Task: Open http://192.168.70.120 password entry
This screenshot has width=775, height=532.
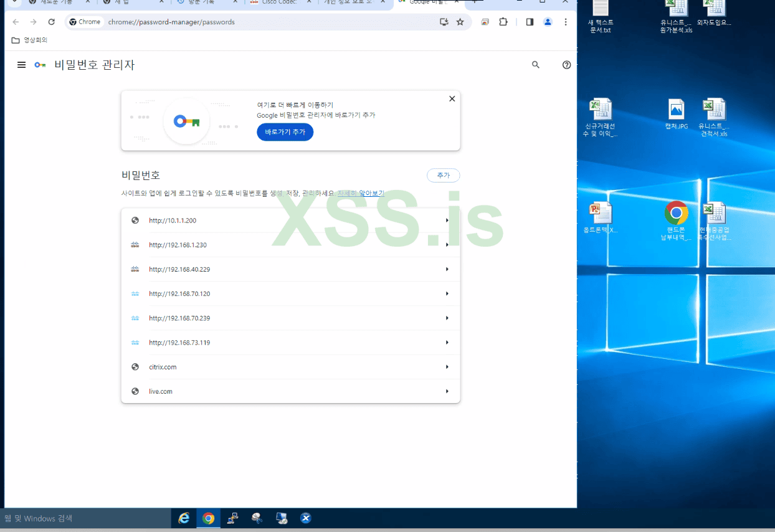Action: [x=290, y=293]
